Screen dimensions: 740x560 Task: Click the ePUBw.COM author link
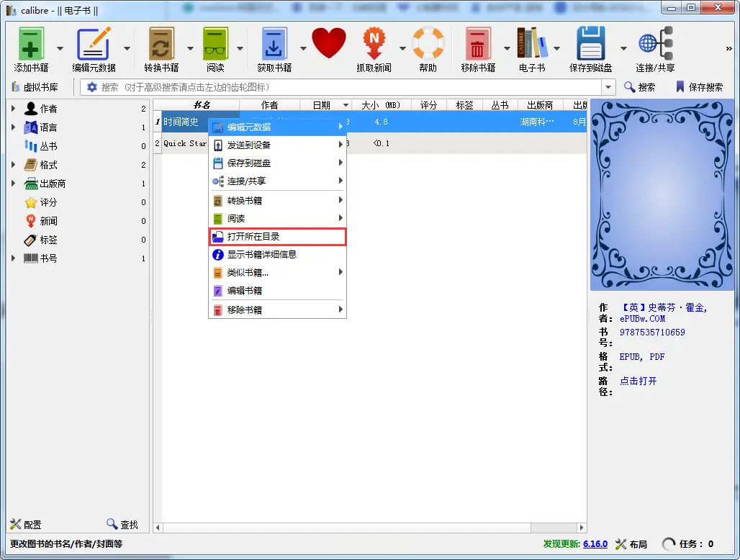coord(642,319)
